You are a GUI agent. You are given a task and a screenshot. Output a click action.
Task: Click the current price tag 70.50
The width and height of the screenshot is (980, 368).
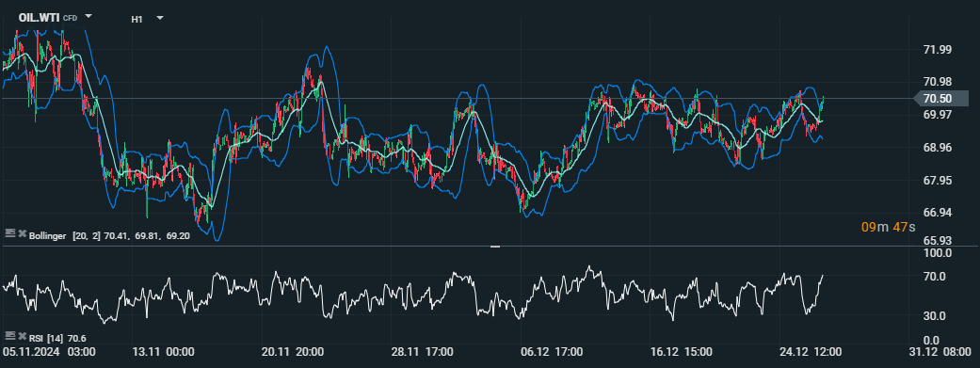pos(940,98)
